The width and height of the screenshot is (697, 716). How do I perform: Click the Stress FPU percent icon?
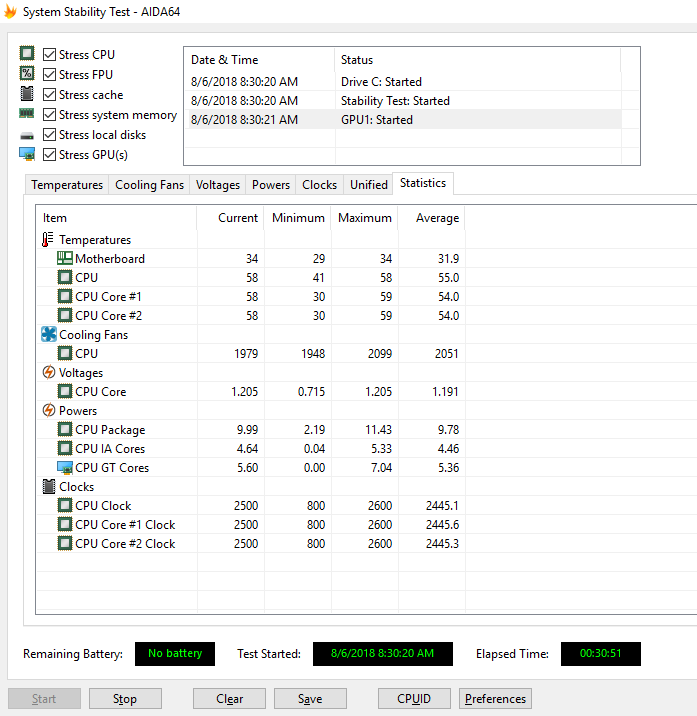click(27, 74)
